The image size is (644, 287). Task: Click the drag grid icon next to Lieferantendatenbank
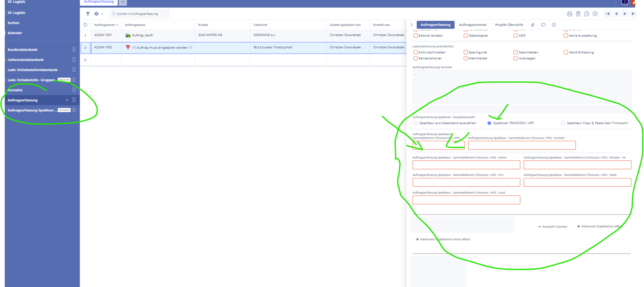point(74,60)
